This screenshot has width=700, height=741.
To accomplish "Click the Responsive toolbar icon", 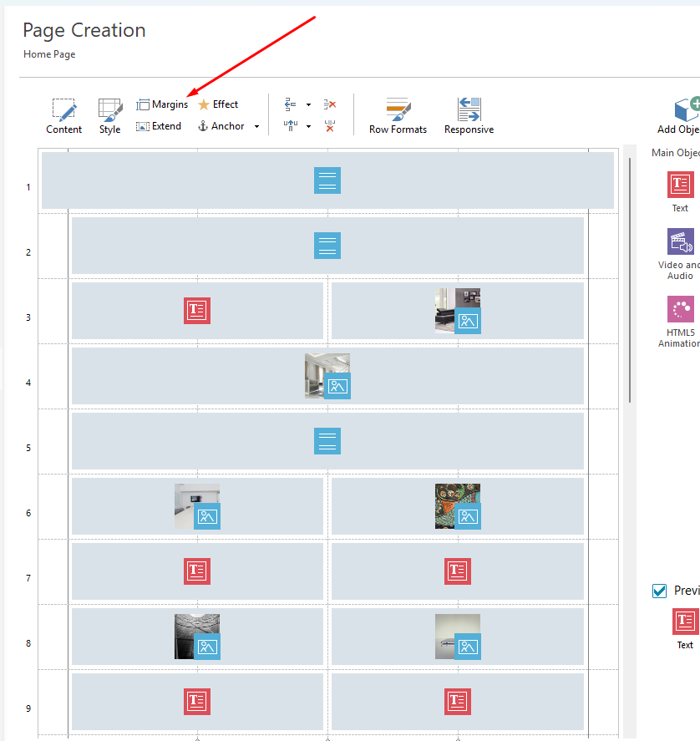I will tap(469, 115).
